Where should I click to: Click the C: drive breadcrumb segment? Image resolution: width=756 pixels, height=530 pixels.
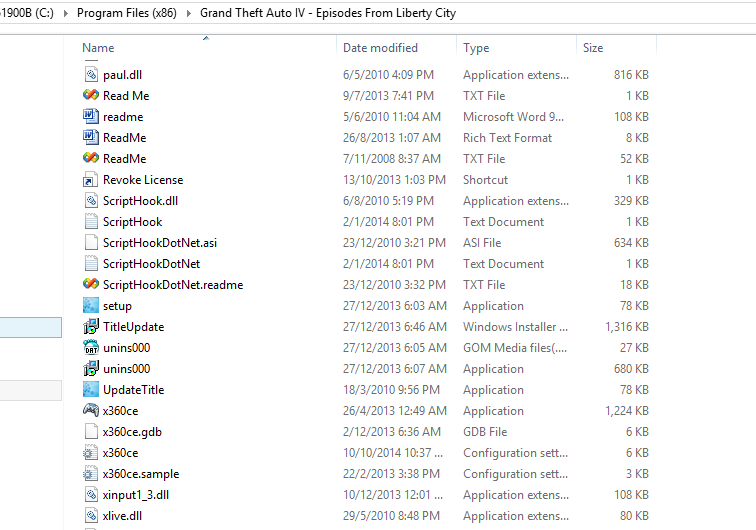(x=27, y=13)
